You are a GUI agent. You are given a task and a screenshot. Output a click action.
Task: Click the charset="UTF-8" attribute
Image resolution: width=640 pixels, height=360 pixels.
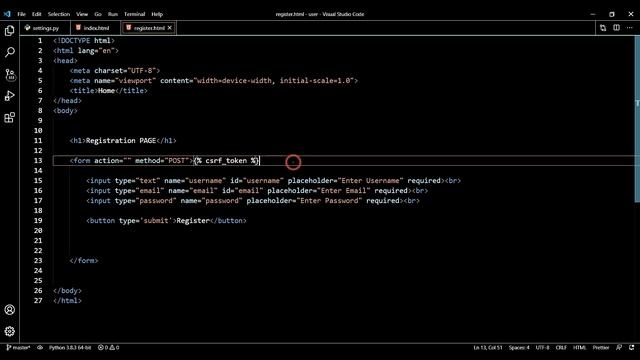(x=125, y=71)
